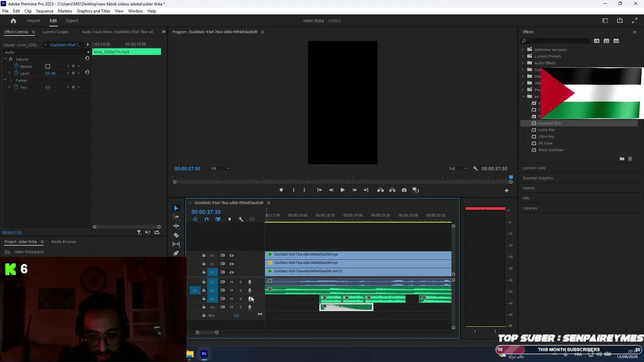Select the Razor tool
The width and height of the screenshot is (644, 362).
click(x=176, y=235)
